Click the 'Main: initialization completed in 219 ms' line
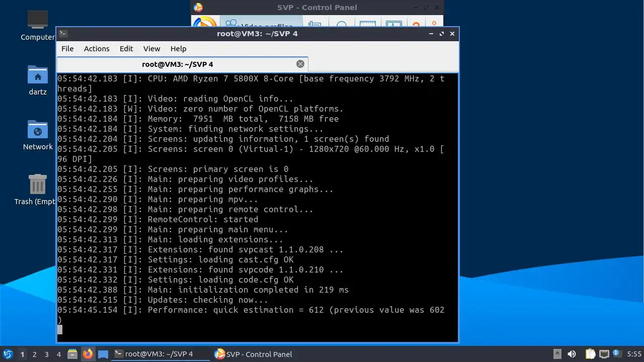644x362 pixels. tap(203, 290)
